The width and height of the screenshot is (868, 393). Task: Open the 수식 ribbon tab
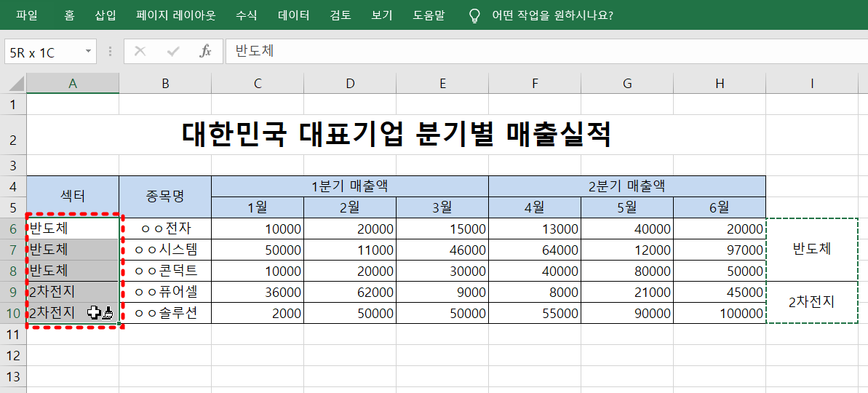pos(247,15)
